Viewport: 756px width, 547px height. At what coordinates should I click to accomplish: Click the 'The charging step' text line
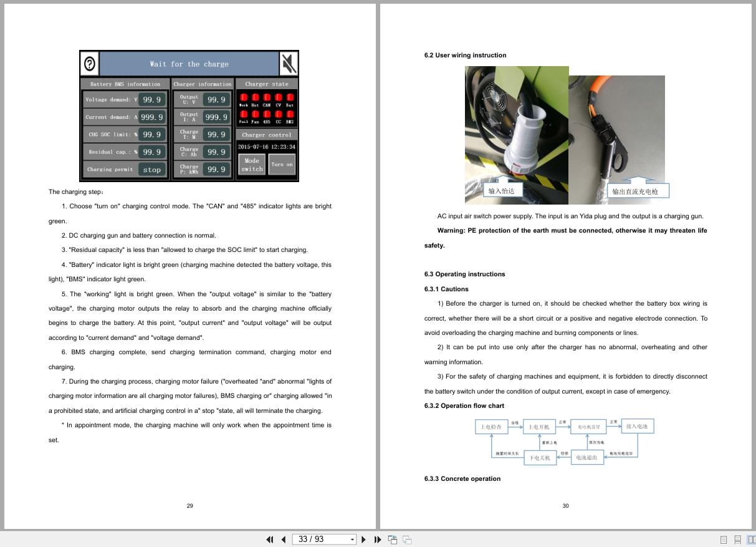[77, 192]
